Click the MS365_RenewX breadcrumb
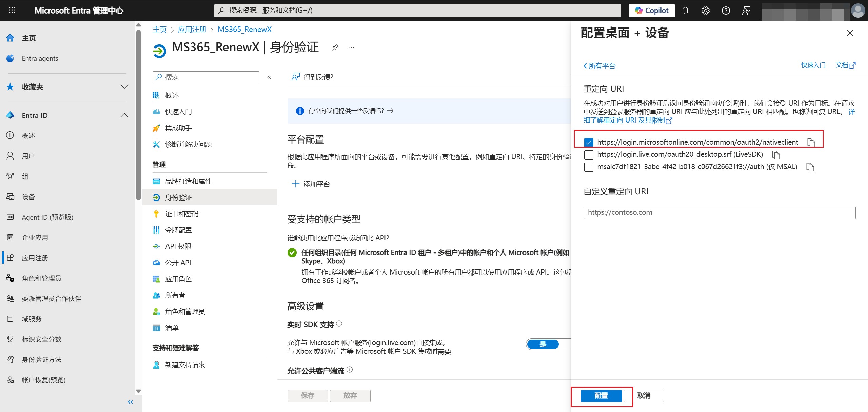 coord(244,30)
